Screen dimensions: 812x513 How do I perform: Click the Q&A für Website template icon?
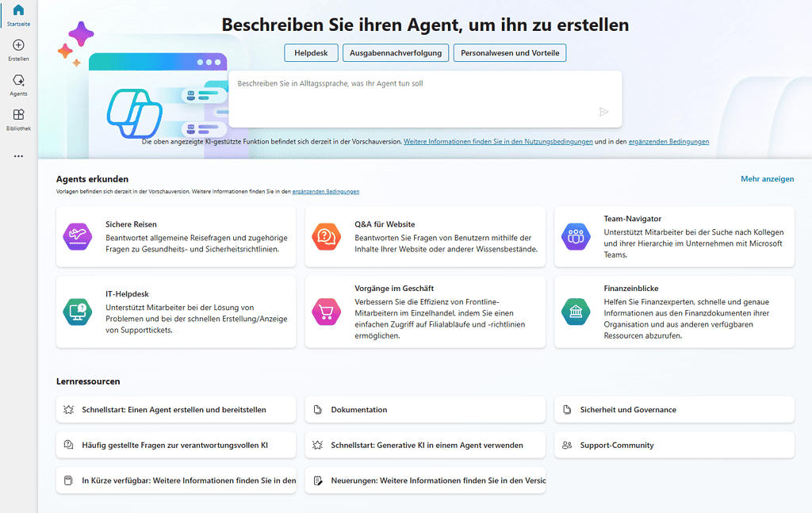[326, 235]
